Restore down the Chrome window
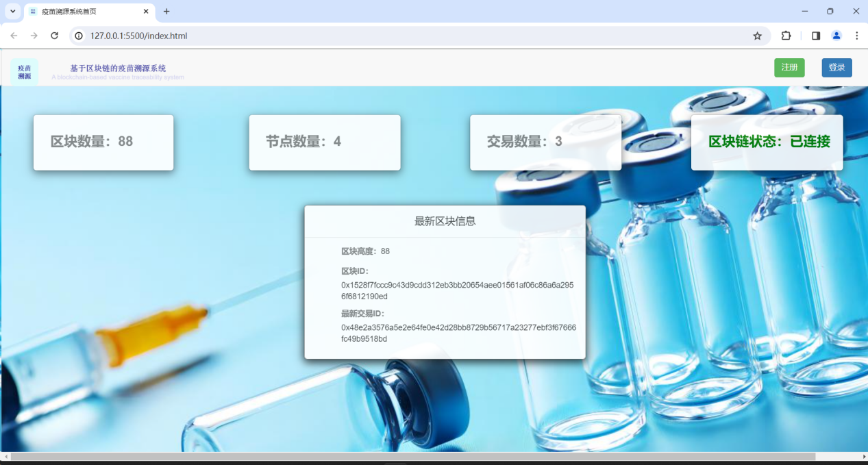 pyautogui.click(x=830, y=12)
